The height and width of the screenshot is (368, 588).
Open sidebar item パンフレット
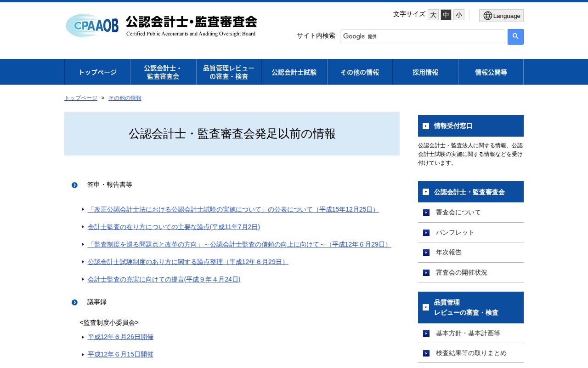coord(455,232)
